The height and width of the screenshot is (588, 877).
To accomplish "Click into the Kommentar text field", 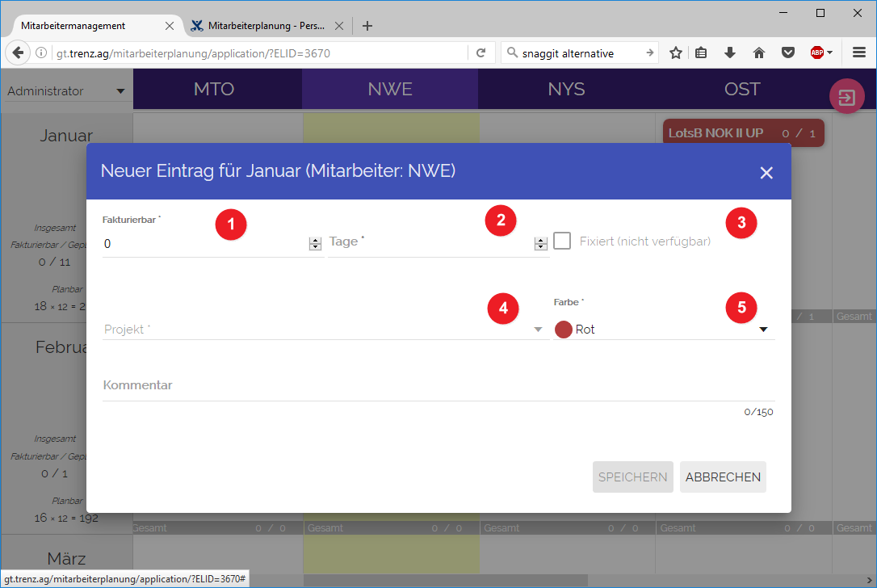I will [438, 385].
